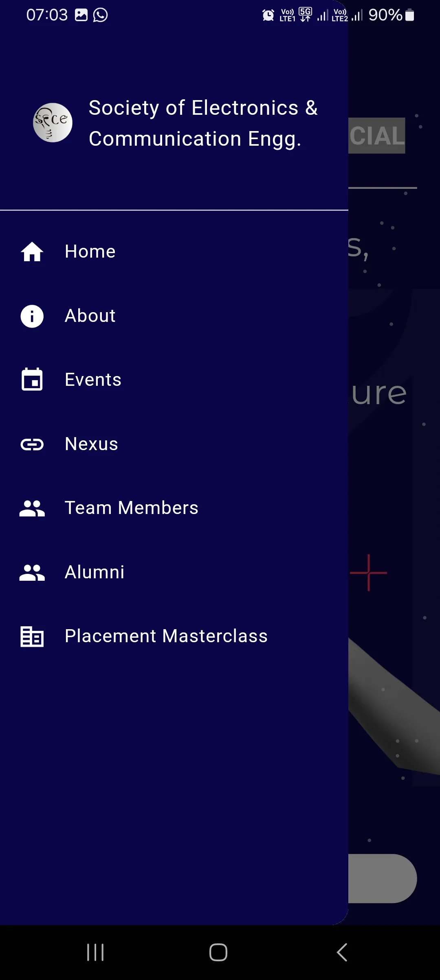440x980 pixels.
Task: Tap the alarm icon in status bar
Action: [x=268, y=15]
